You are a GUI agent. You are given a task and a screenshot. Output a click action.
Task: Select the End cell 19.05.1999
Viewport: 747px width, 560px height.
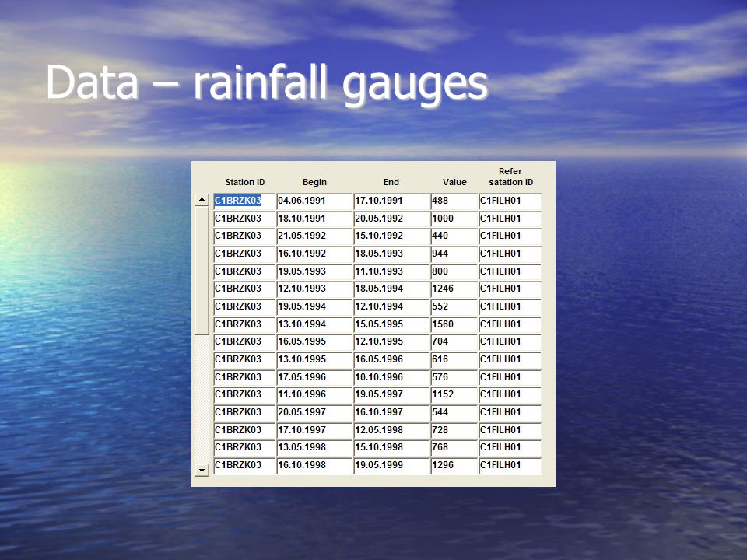click(391, 465)
